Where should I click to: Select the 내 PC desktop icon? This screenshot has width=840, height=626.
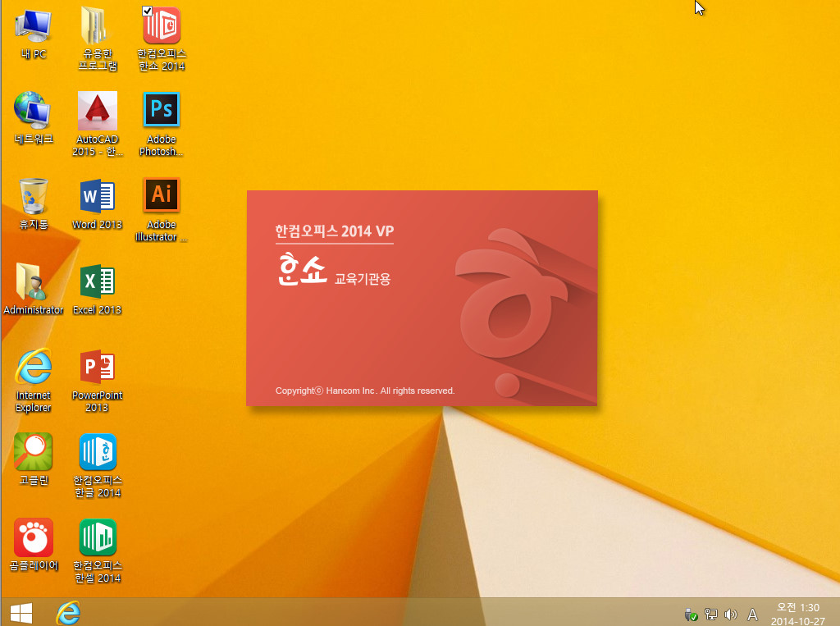[33, 34]
